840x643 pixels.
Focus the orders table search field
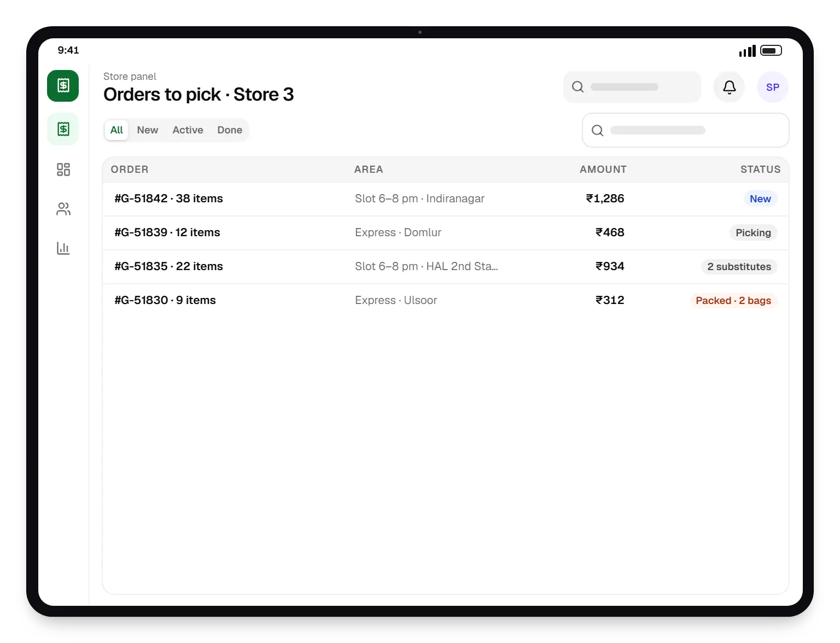point(686,130)
